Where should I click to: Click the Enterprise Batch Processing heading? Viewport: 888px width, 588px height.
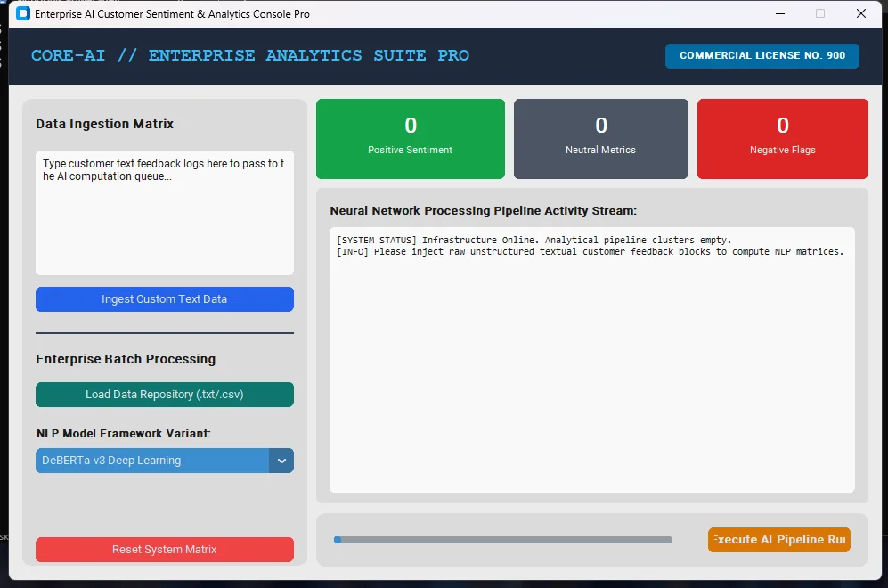(126, 359)
